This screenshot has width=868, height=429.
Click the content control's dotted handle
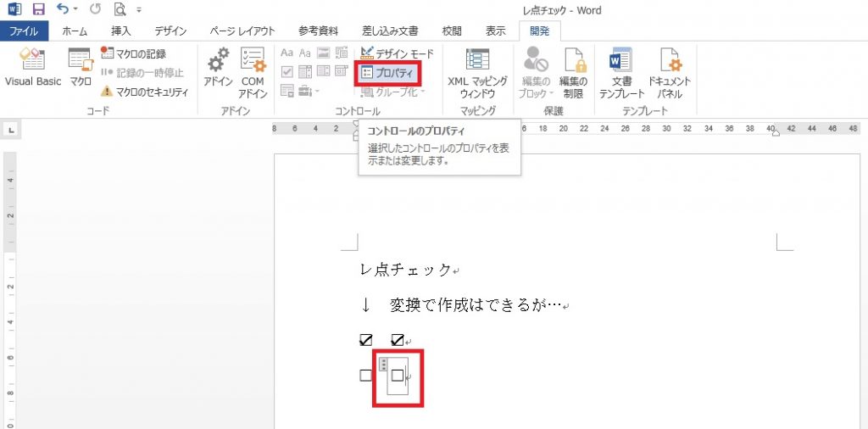[383, 364]
